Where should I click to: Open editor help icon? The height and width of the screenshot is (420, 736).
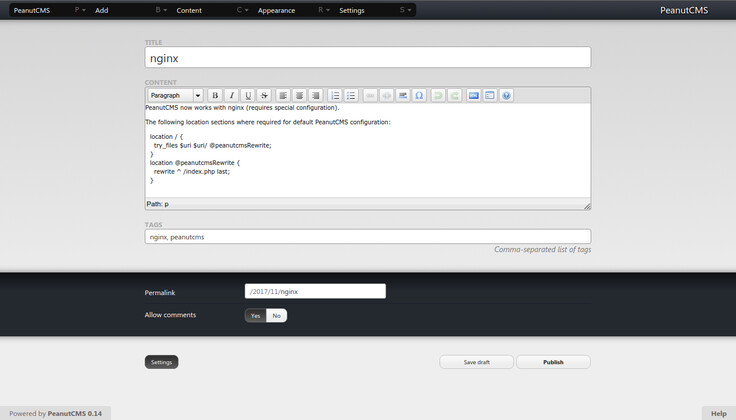tap(506, 96)
